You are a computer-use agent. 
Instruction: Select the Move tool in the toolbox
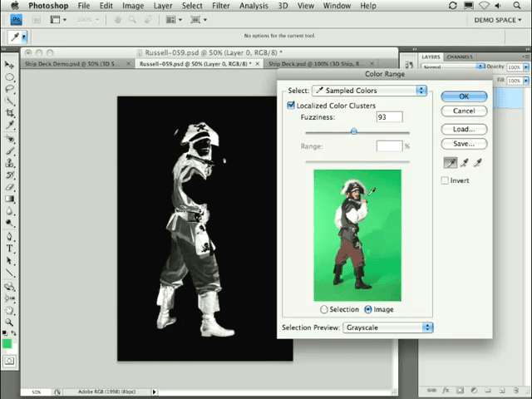click(10, 64)
